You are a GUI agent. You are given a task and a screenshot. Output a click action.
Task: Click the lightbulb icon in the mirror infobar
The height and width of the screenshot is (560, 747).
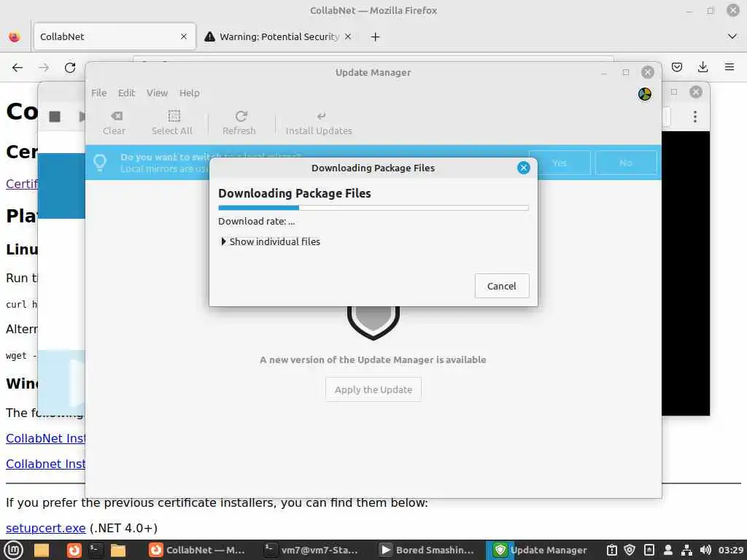click(x=100, y=163)
